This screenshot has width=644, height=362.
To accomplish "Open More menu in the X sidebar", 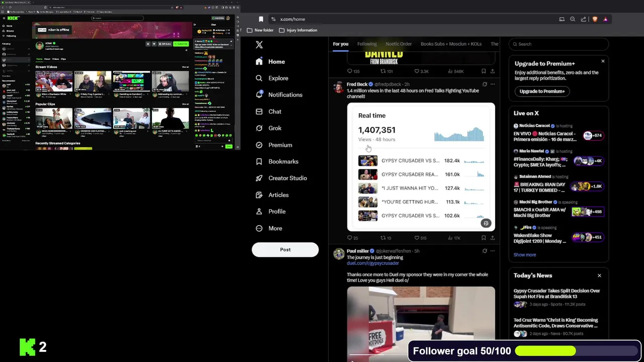I will pos(269,228).
